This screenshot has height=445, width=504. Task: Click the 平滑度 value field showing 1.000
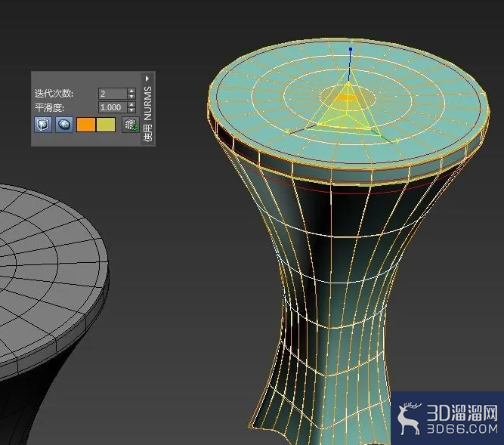click(113, 107)
